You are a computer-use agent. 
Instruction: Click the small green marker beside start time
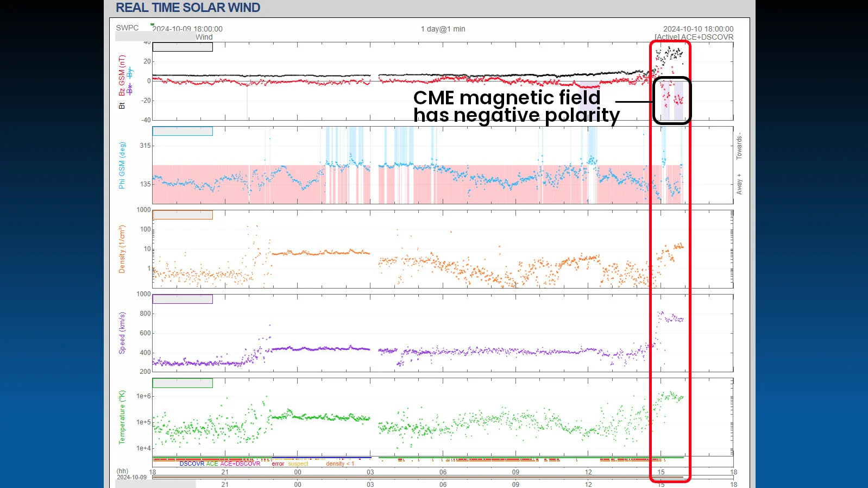click(152, 24)
